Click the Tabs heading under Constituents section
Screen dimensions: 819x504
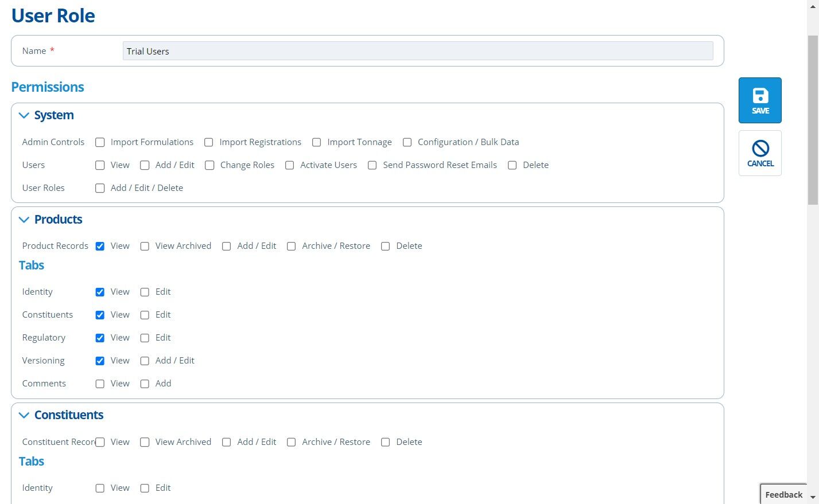tap(32, 462)
